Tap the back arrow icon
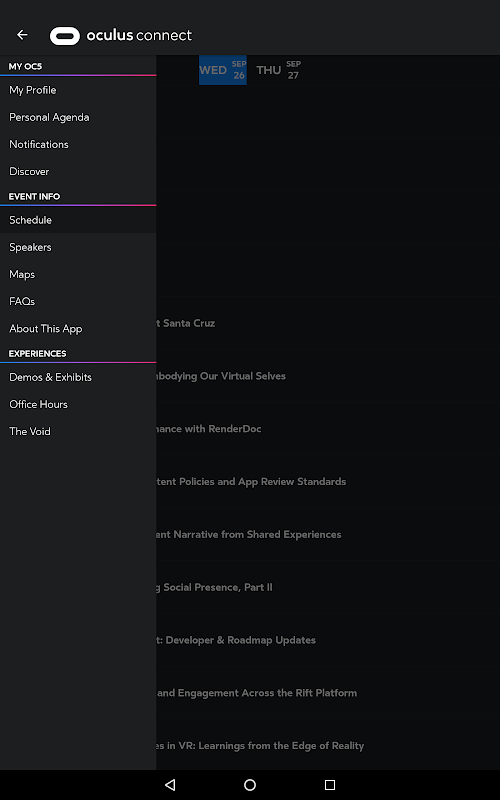Image resolution: width=500 pixels, height=800 pixels. 22,35
